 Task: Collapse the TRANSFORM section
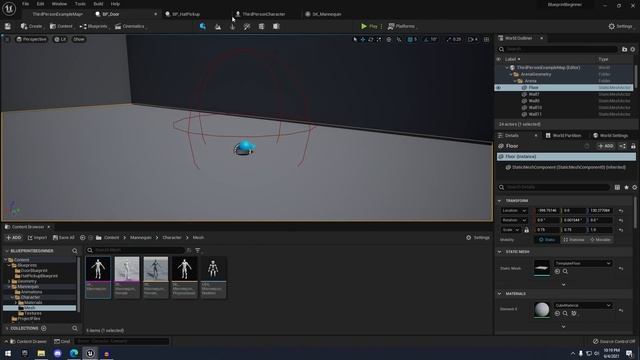tap(500, 201)
